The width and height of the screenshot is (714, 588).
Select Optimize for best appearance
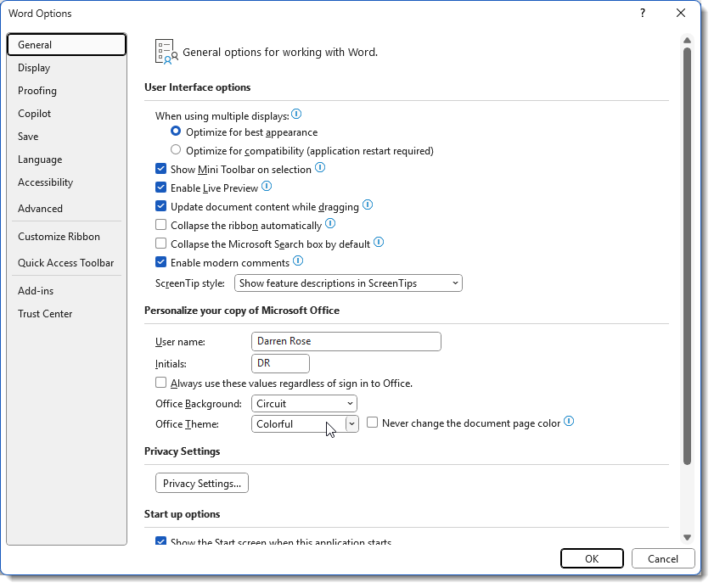(175, 132)
